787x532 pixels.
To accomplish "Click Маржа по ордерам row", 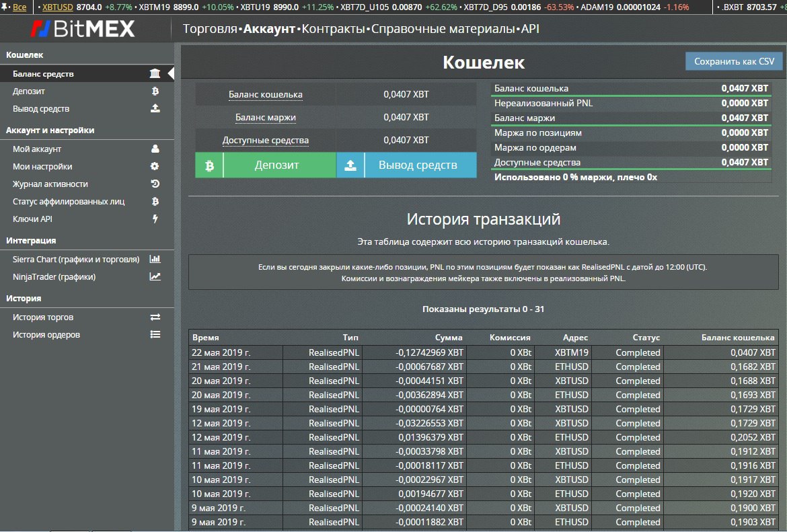I will (x=631, y=147).
